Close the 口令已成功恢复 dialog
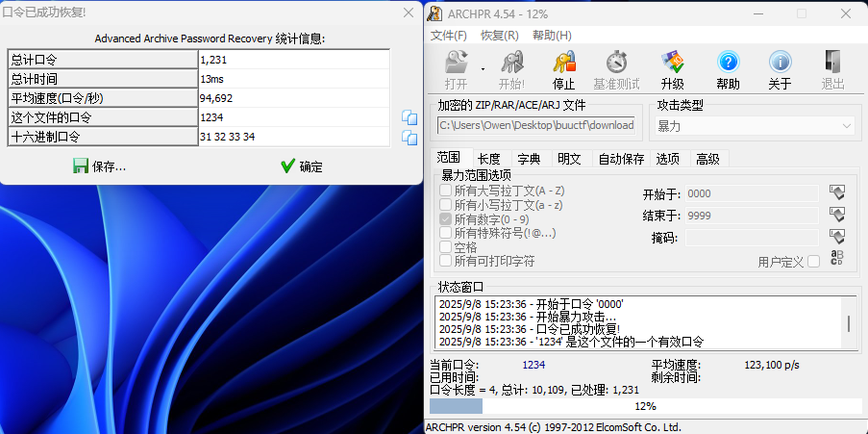The width and height of the screenshot is (868, 434). click(x=409, y=13)
